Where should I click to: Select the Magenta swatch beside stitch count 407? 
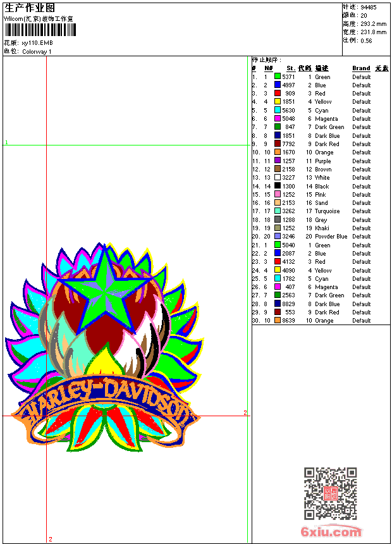278,287
